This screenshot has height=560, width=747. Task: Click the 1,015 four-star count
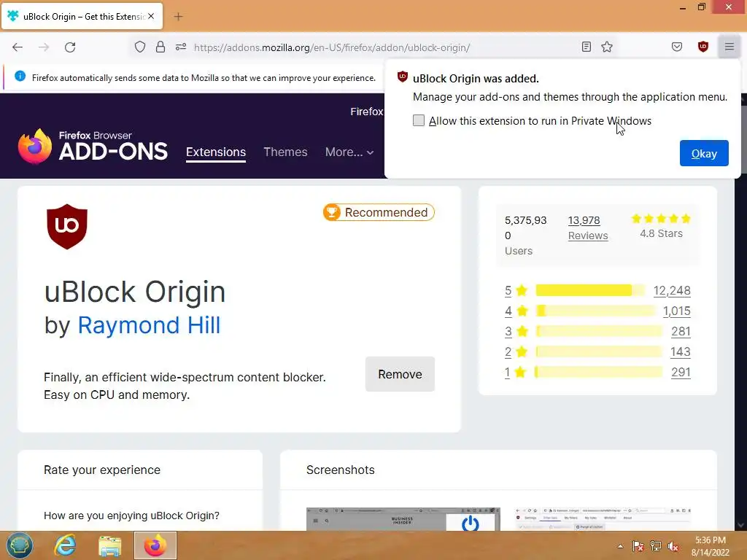[676, 311]
